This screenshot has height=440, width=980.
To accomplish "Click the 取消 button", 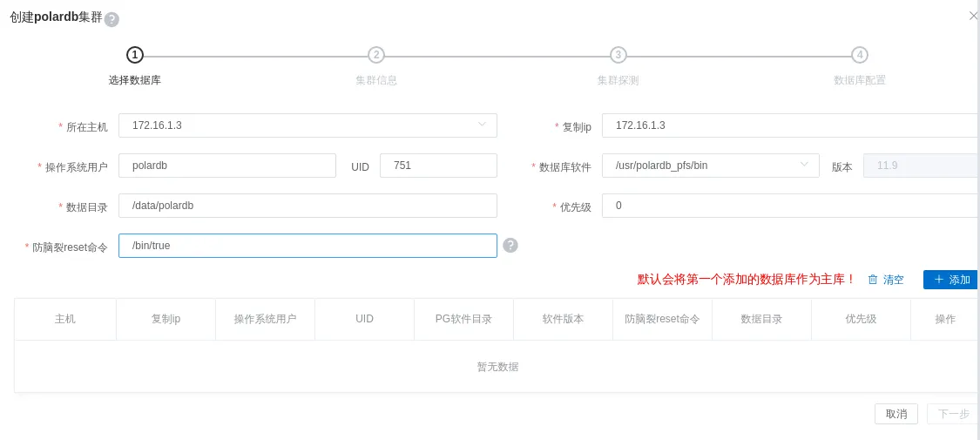I will [896, 414].
